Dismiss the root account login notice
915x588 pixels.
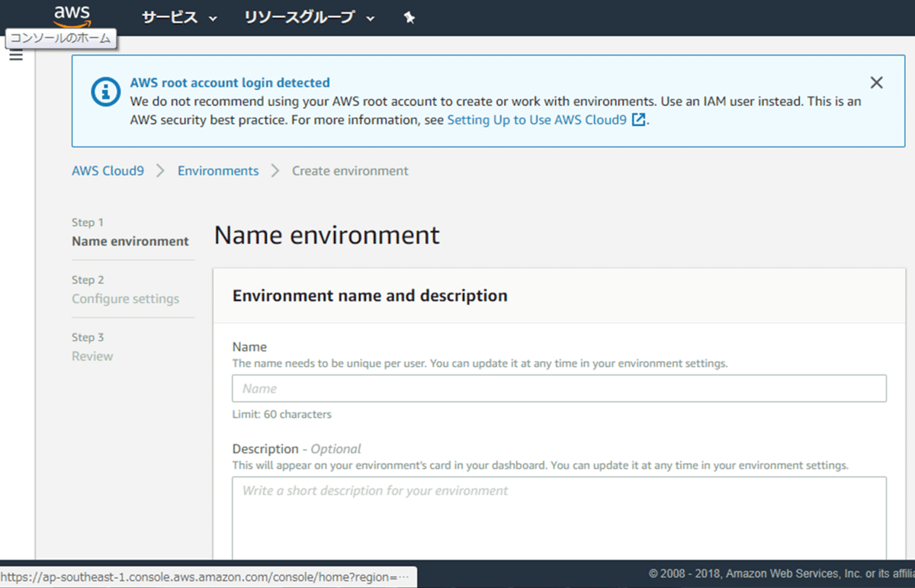pyautogui.click(x=876, y=82)
